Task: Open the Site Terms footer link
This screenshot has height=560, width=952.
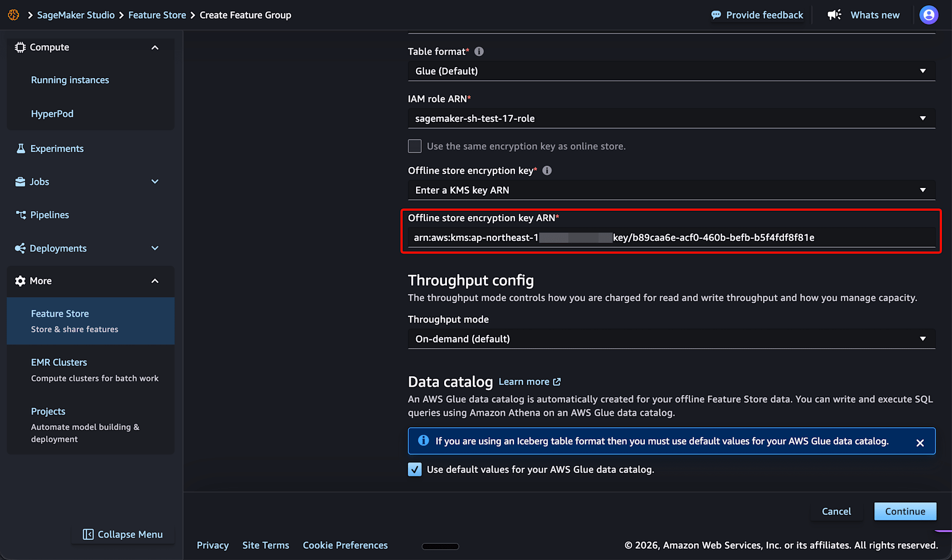Action: coord(266,545)
